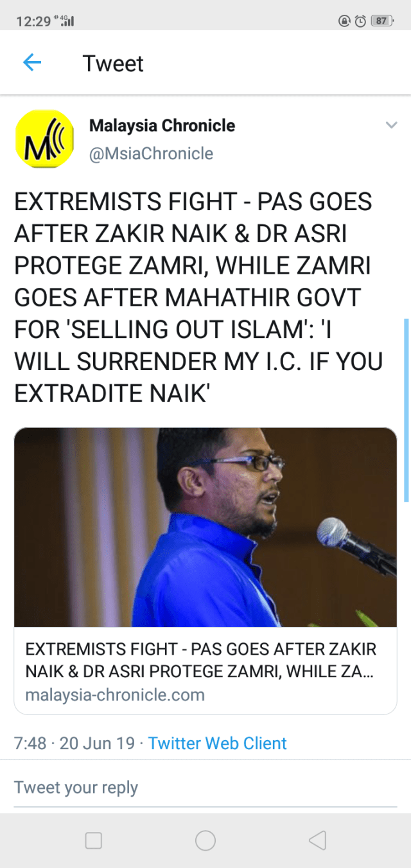Open the link card headline text
This screenshot has height=868, width=411.
201,660
